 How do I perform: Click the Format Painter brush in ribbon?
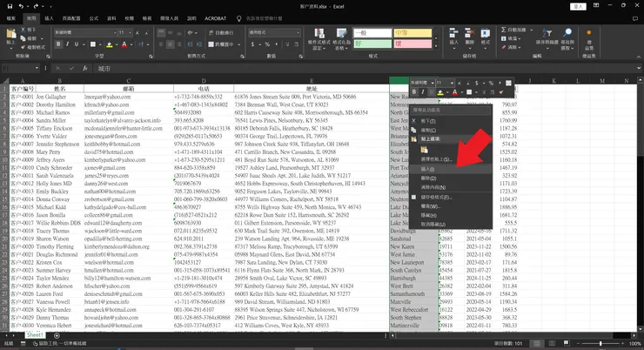pos(23,47)
